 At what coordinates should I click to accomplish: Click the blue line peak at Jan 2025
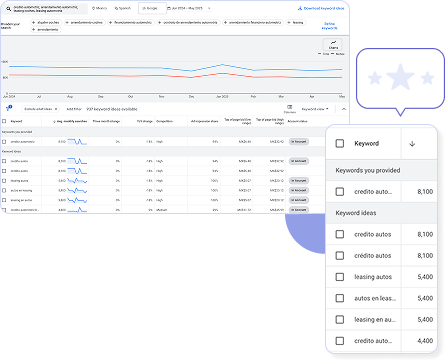pyautogui.click(x=222, y=64)
